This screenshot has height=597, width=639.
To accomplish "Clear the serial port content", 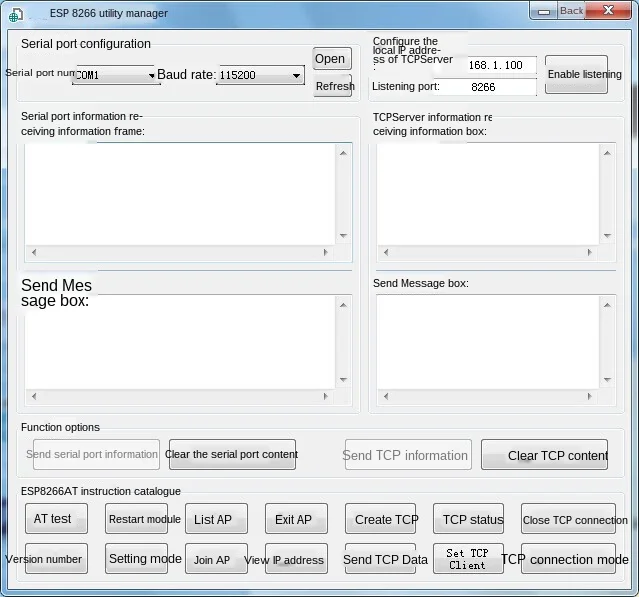I will [232, 454].
